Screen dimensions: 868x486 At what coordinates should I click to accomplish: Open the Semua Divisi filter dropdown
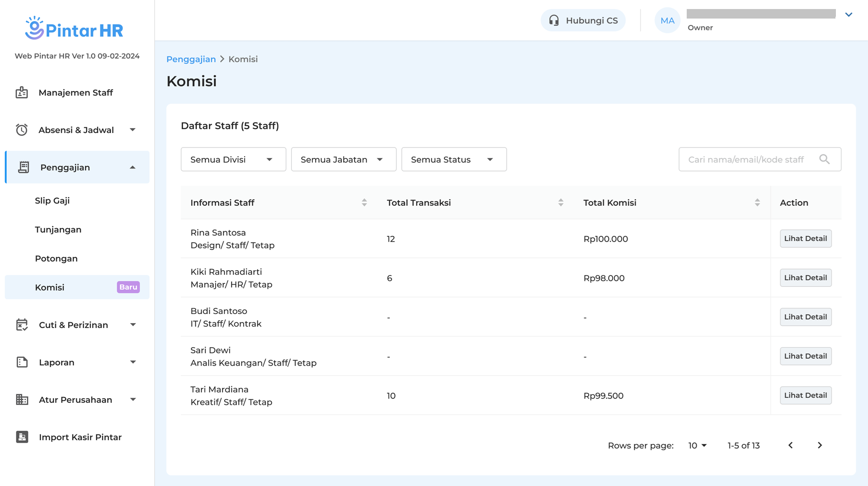pyautogui.click(x=233, y=159)
